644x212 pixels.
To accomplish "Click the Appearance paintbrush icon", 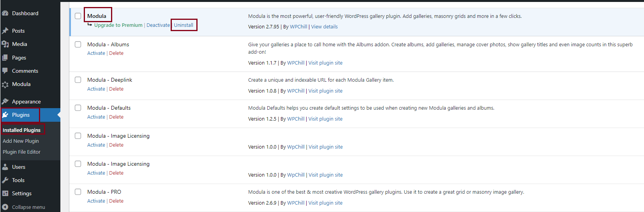I will pos(5,102).
